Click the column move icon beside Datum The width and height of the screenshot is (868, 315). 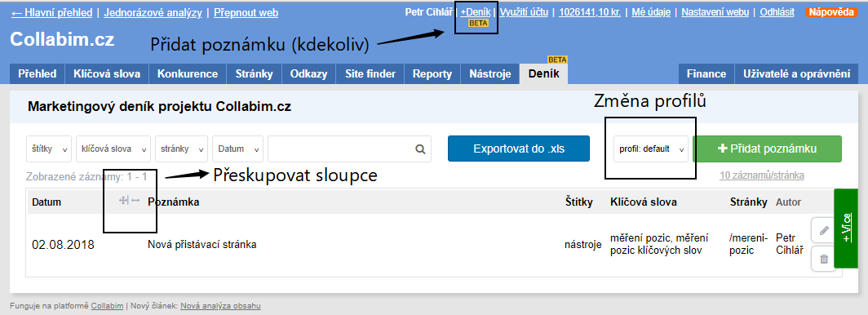[123, 201]
